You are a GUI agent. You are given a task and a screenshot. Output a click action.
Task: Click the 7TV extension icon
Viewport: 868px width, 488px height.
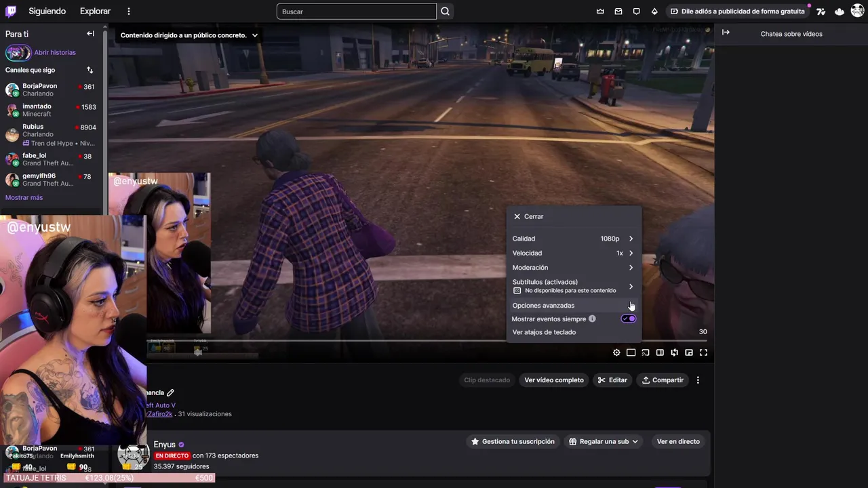tap(821, 12)
